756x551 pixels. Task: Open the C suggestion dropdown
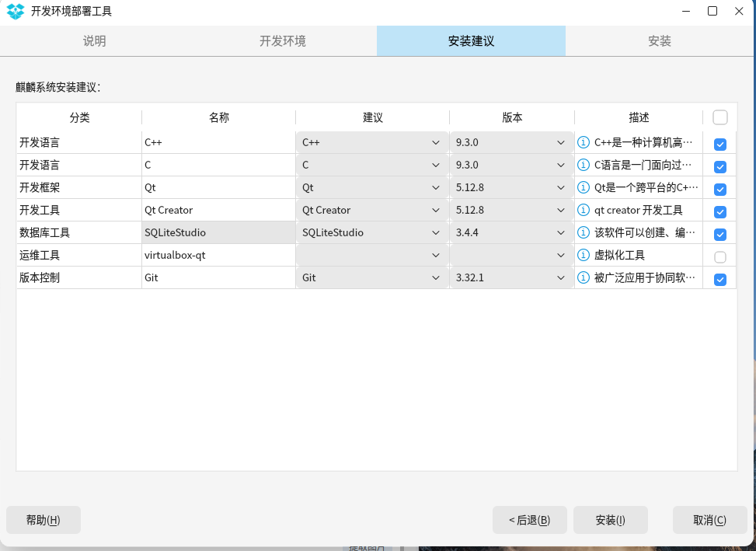pos(371,165)
